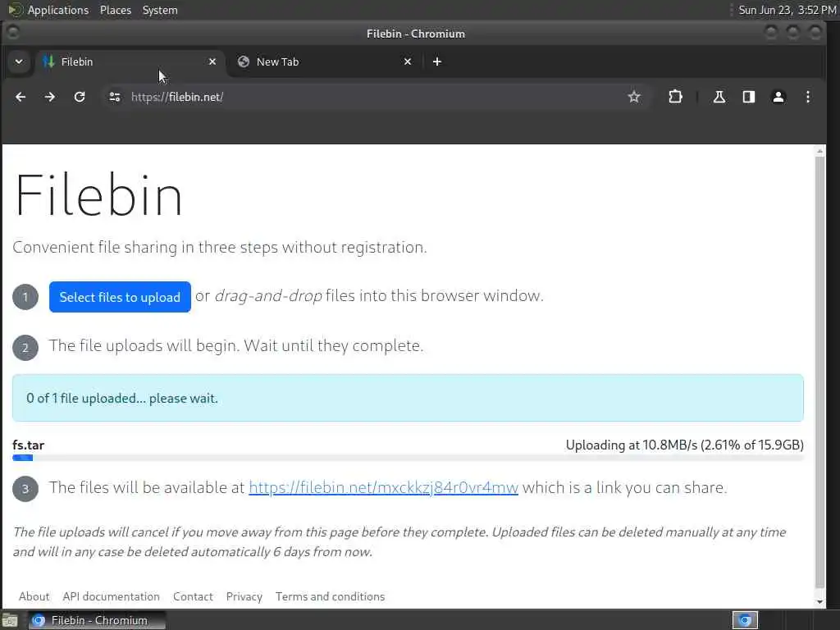Click the scrollbar down arrow
840x630 pixels.
pyautogui.click(x=819, y=602)
